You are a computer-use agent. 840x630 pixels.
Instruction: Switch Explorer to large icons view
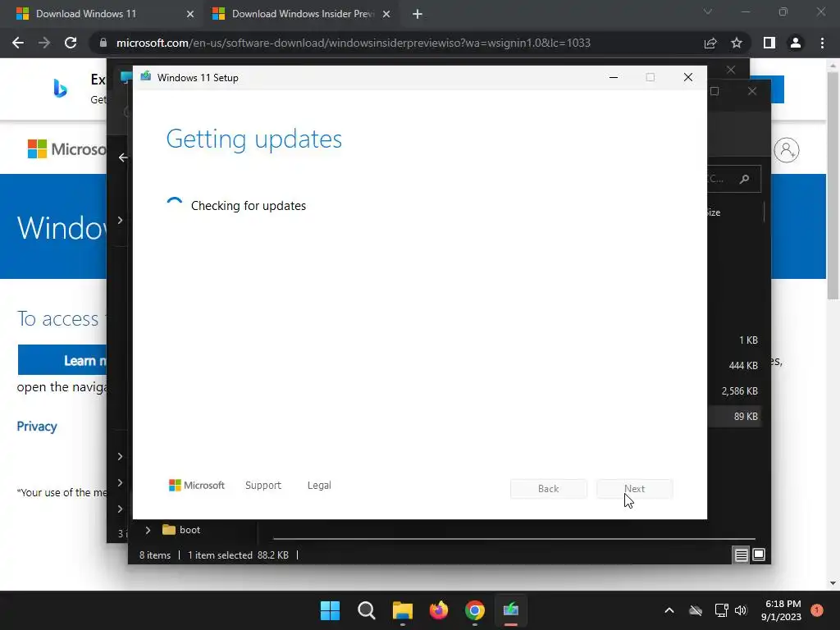click(759, 555)
